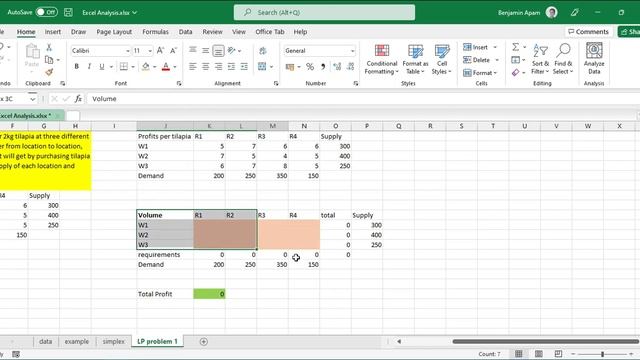
Task: Open the Page Layout tab
Action: (x=114, y=32)
